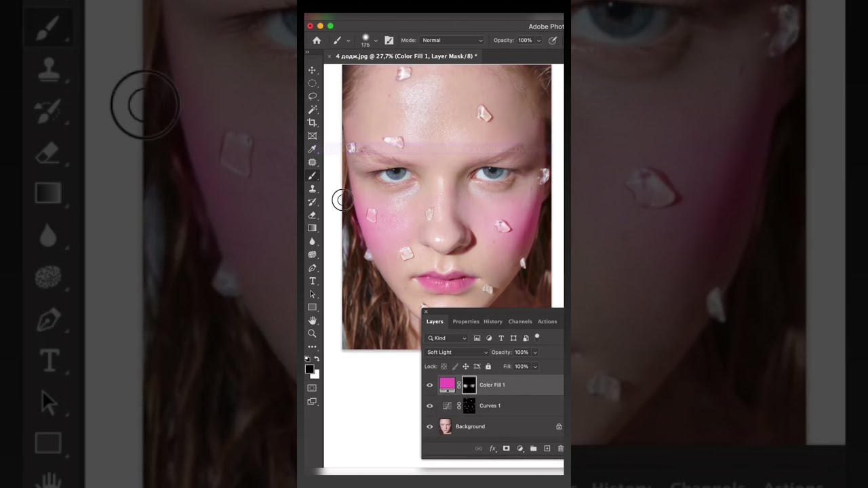Image resolution: width=868 pixels, height=488 pixels.
Task: Lock layer position
Action: tap(465, 367)
